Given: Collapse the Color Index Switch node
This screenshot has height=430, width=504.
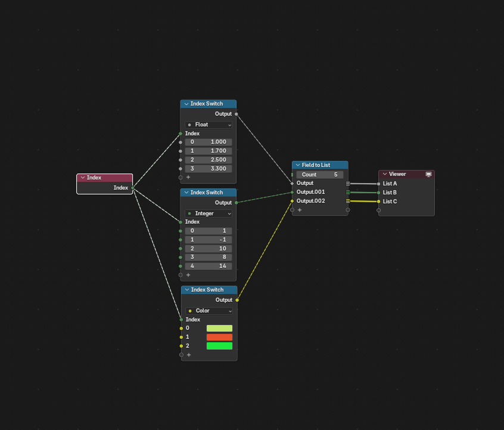Looking at the screenshot, I should click(x=187, y=290).
